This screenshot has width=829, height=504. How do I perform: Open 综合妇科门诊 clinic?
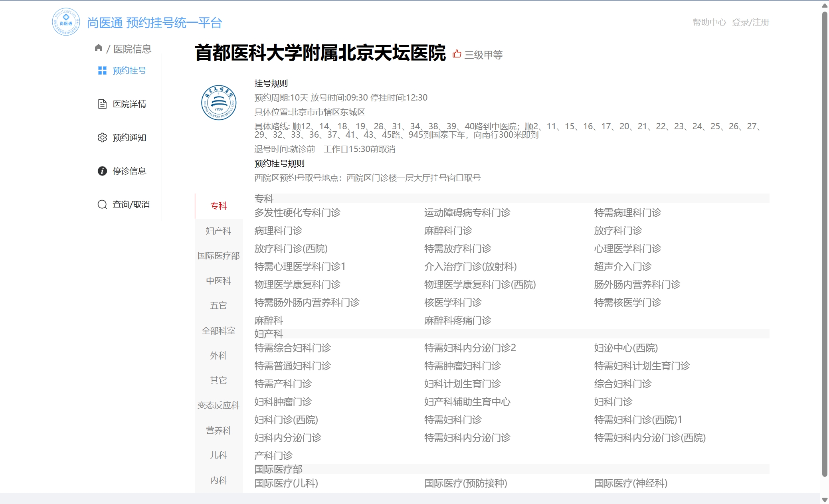[x=623, y=384]
